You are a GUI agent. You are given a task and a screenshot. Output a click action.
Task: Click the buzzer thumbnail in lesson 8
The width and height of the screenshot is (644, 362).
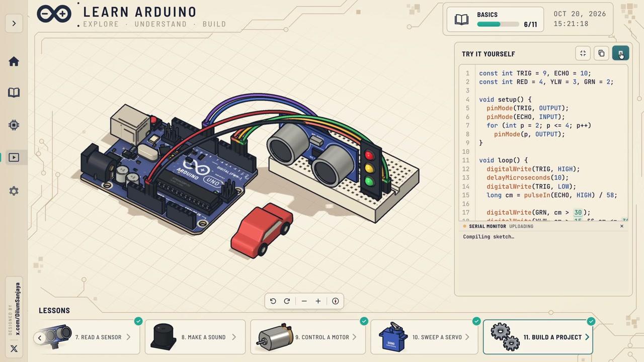164,337
